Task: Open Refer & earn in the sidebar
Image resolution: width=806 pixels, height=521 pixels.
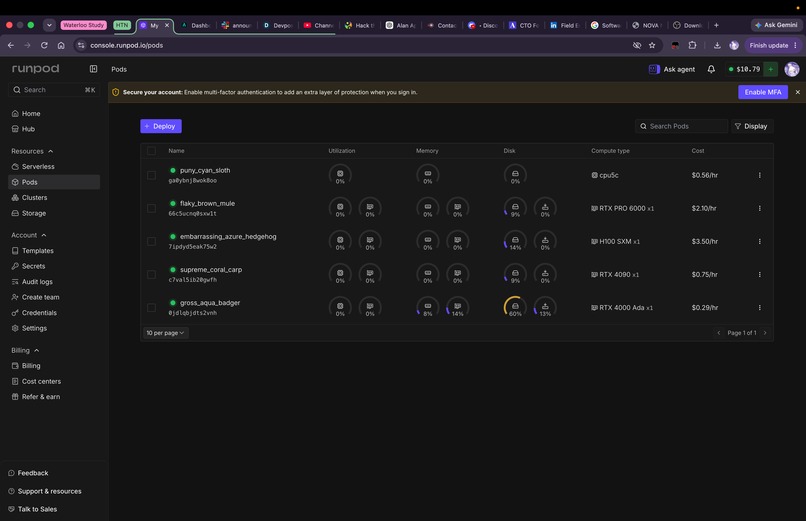Action: pyautogui.click(x=54, y=397)
